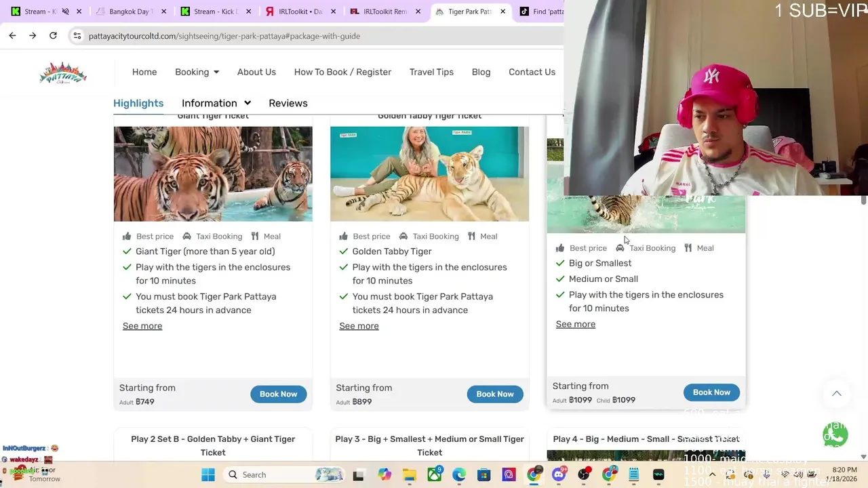Viewport: 868px width, 488px height.
Task: Open the About Us page
Action: pyautogui.click(x=256, y=72)
